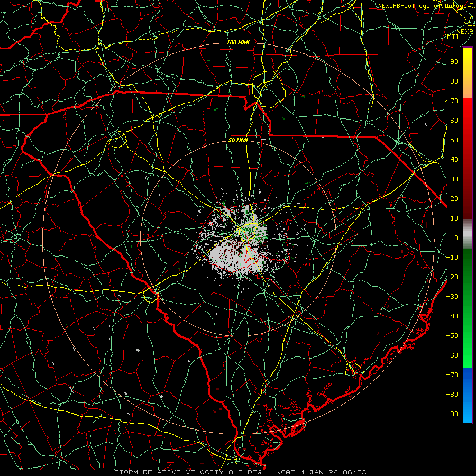Click the [KT] units label above colorbar

452,36
